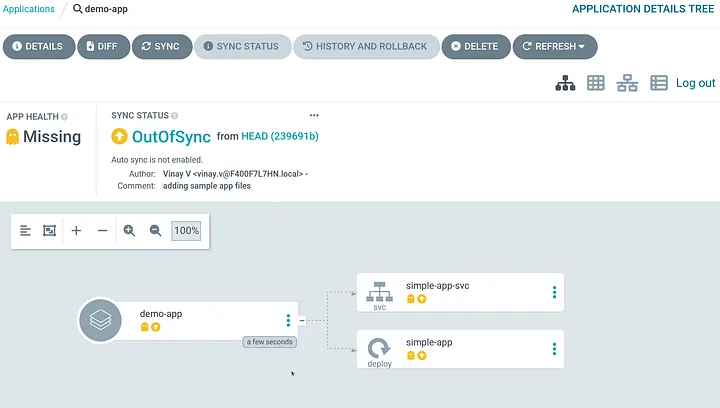Screen dimensions: 720x408
Task: Switch to the pods view icon
Action: click(x=596, y=83)
